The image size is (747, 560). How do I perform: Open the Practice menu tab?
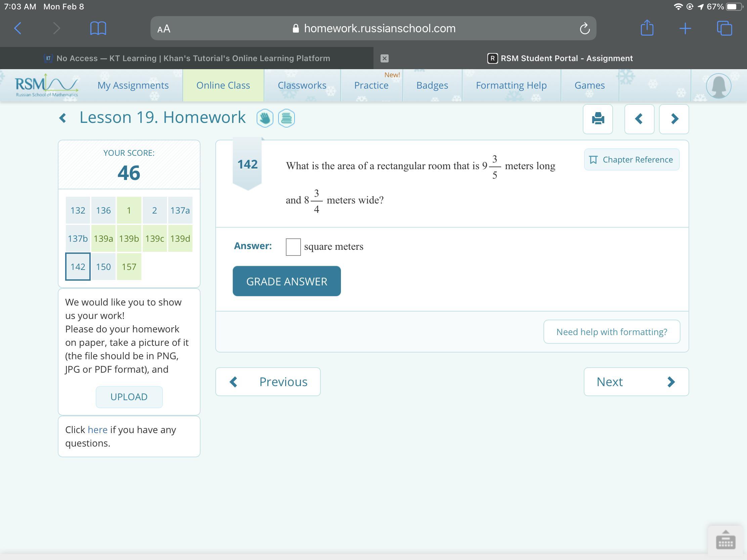click(371, 85)
